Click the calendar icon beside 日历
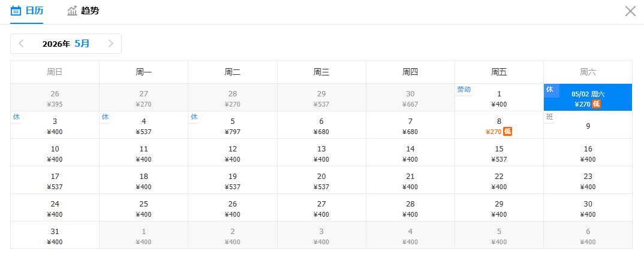This screenshot has height=261, width=644. pyautogui.click(x=16, y=11)
